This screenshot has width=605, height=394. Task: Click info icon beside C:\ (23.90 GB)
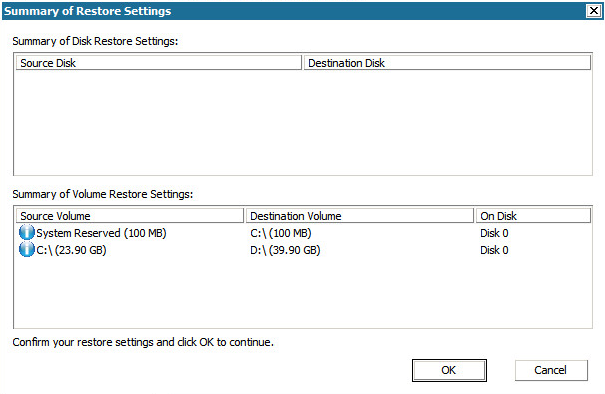tap(27, 250)
